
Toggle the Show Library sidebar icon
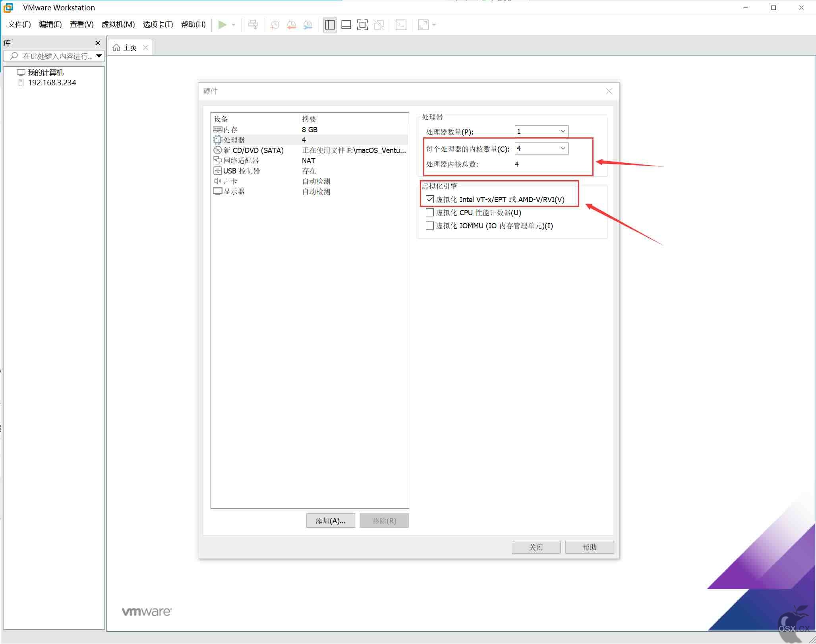[330, 25]
